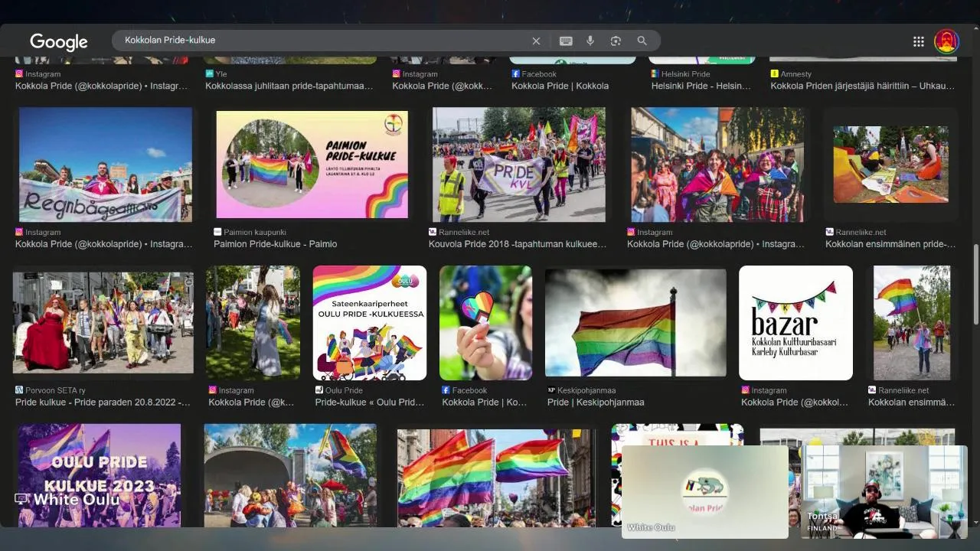Viewport: 980px width, 551px height.
Task: Select the White Oulu video call tile
Action: 705,491
